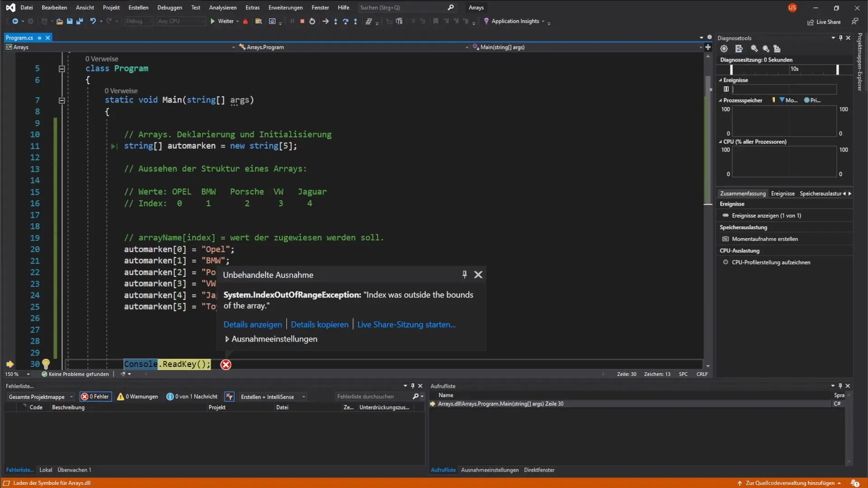Click the Live Share button

(824, 22)
